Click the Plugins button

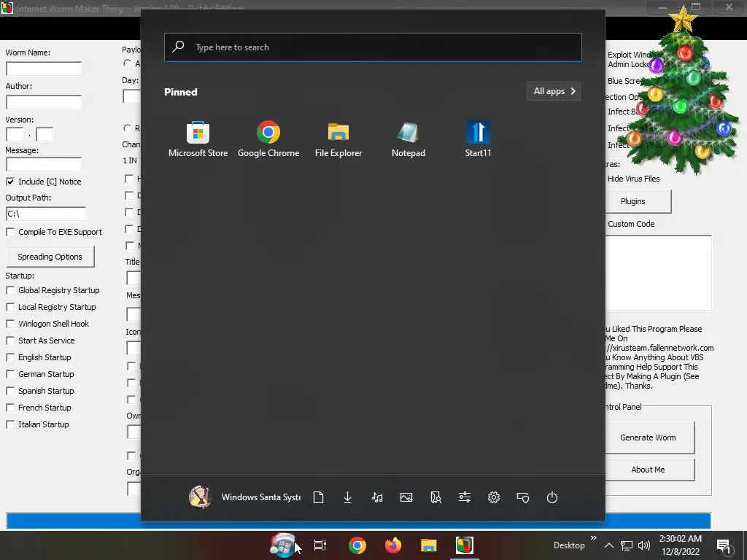coord(638,201)
